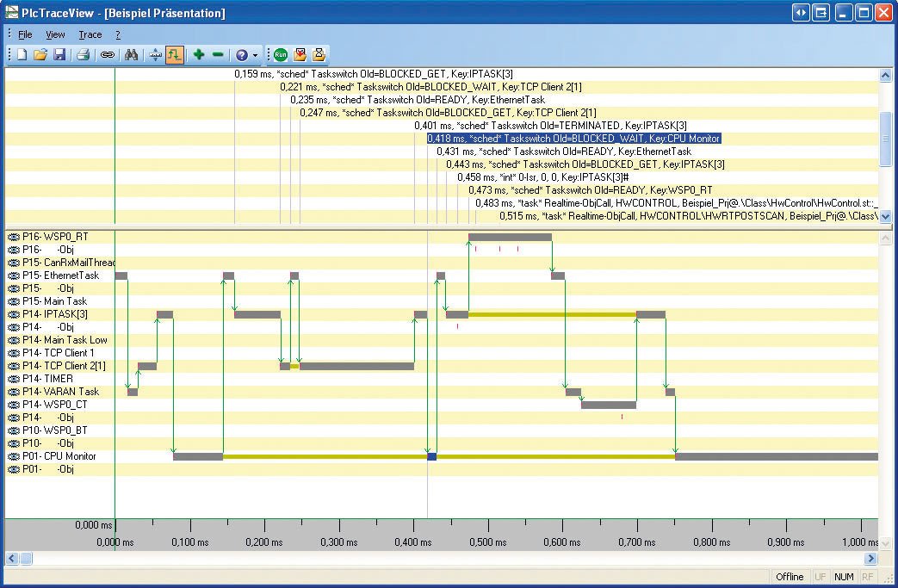
Task: Zoom out with green minus icon
Action: click(x=218, y=55)
